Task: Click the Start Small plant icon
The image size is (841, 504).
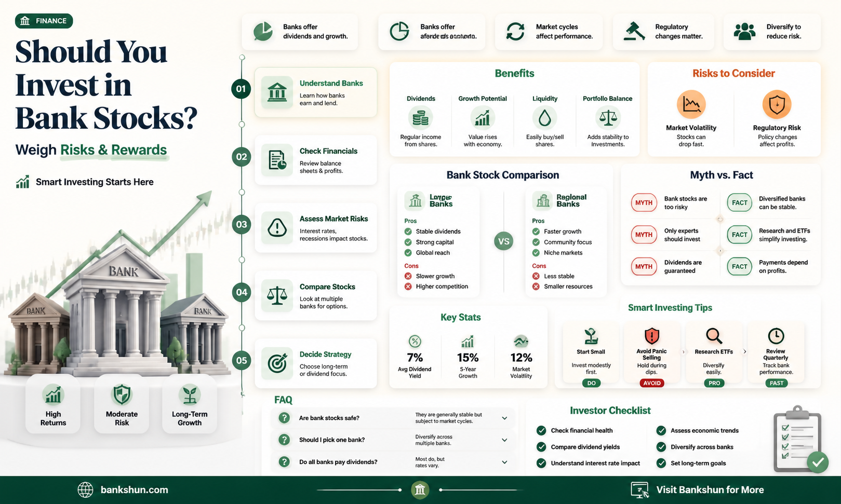Action: (591, 336)
